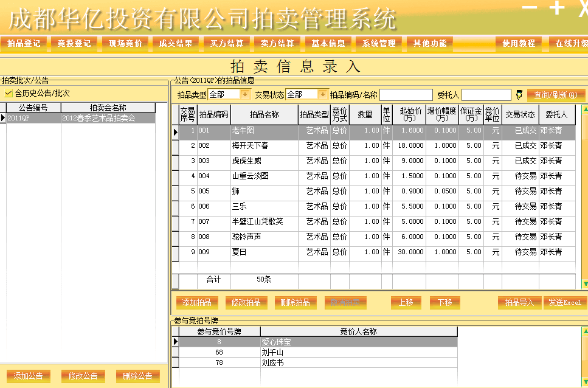
Task: Maximize the window with plus icon
Action: point(557,7)
